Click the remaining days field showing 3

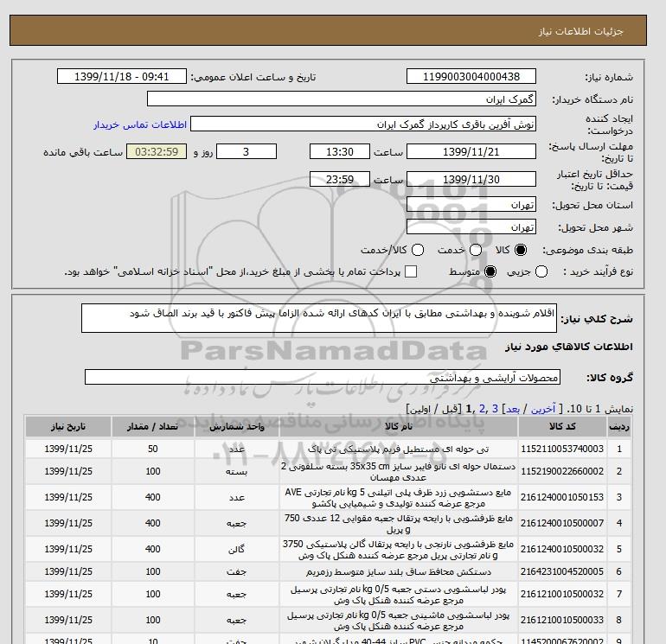[x=247, y=151]
